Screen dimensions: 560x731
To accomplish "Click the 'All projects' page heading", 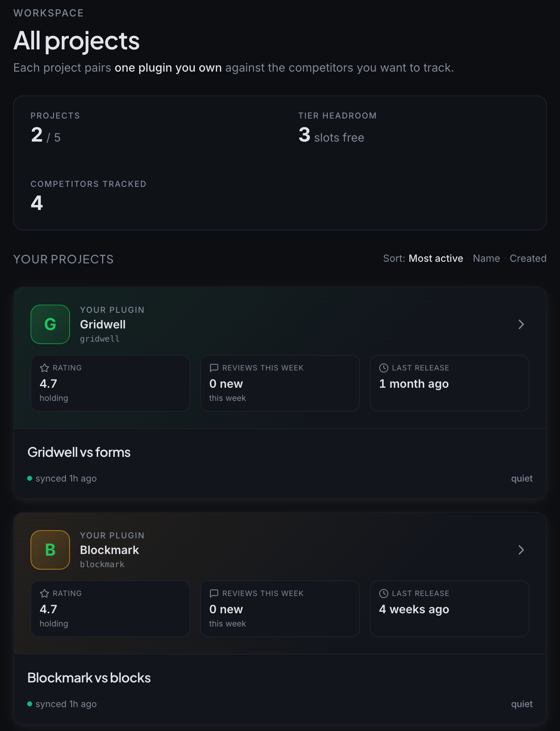I will (x=77, y=41).
